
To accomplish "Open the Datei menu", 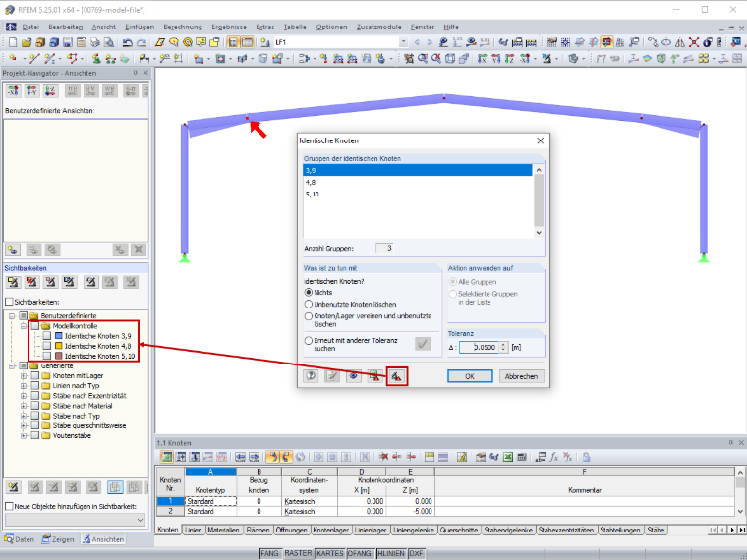I will pos(30,28).
